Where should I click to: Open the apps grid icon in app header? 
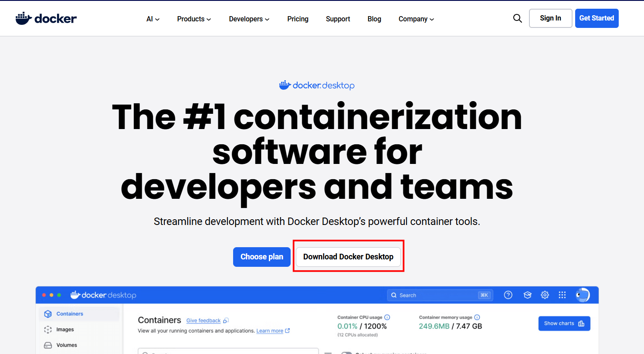[562, 295]
